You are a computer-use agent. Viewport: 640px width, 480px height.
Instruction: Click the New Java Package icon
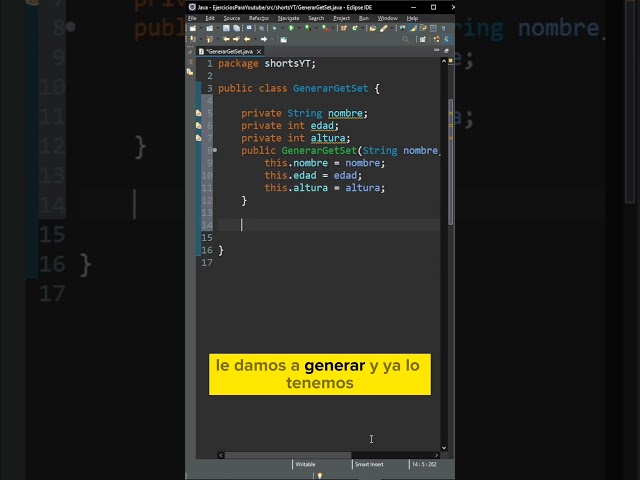click(x=344, y=28)
